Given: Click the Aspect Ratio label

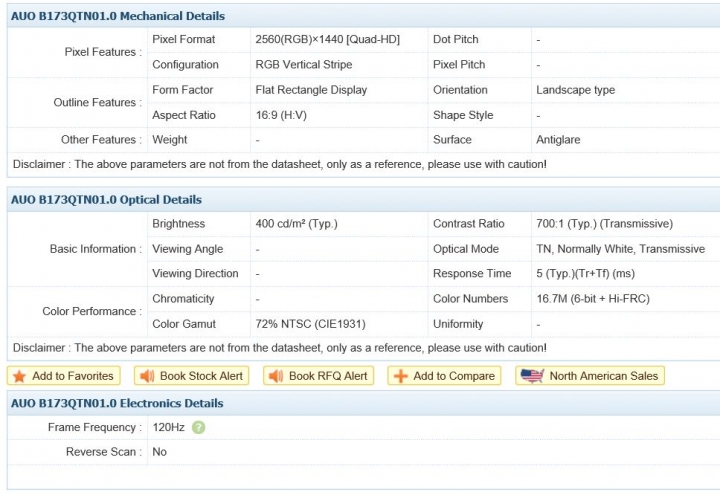Looking at the screenshot, I should point(184,115).
